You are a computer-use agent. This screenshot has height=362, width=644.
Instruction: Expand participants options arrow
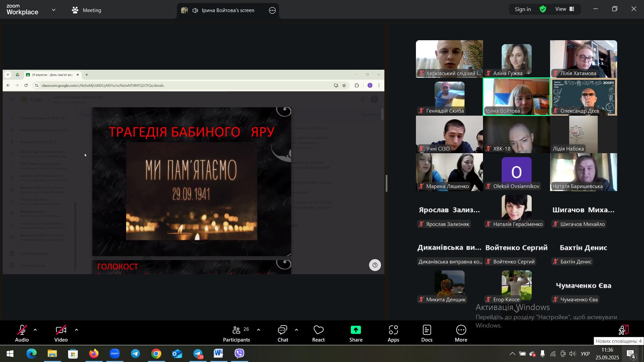click(x=259, y=330)
